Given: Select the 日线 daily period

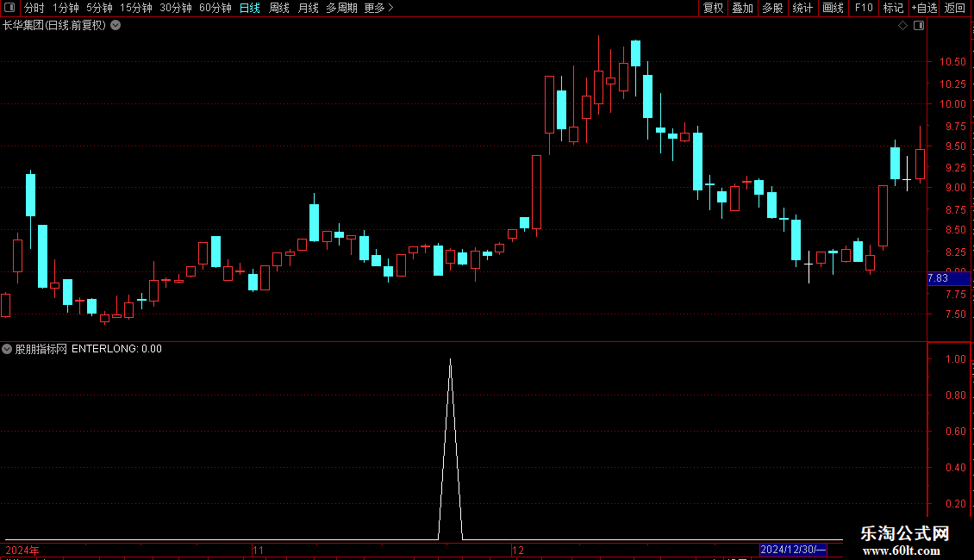Looking at the screenshot, I should (250, 8).
